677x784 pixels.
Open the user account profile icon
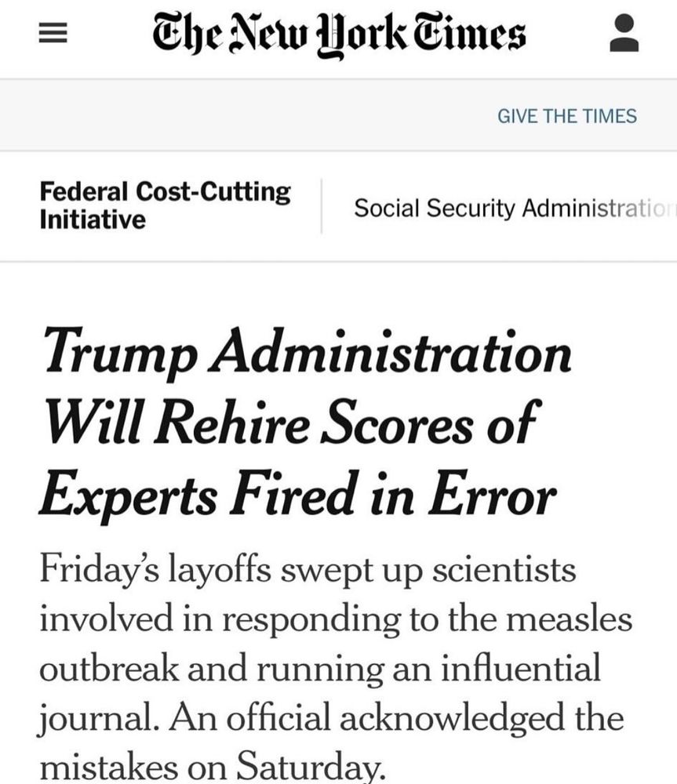pos(624,33)
